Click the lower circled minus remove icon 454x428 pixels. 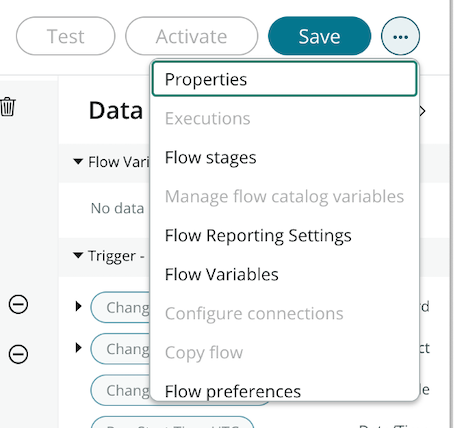click(18, 354)
